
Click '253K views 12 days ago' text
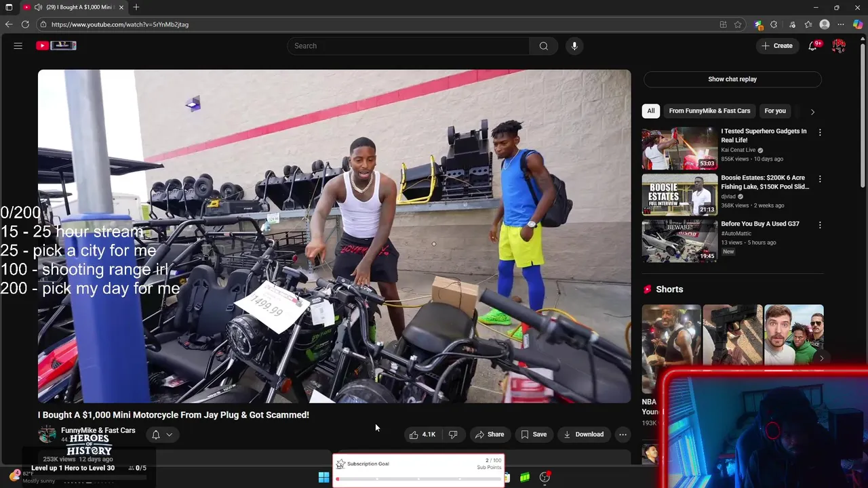tap(78, 459)
